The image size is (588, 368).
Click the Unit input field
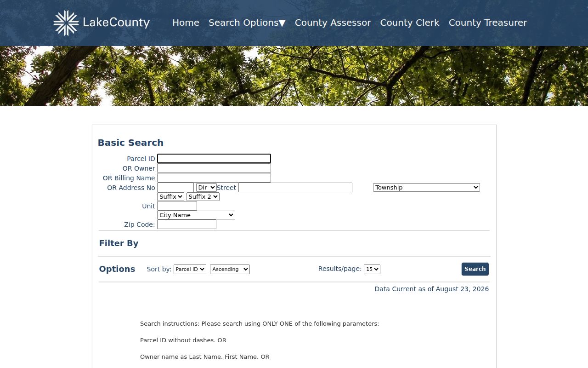point(177,206)
